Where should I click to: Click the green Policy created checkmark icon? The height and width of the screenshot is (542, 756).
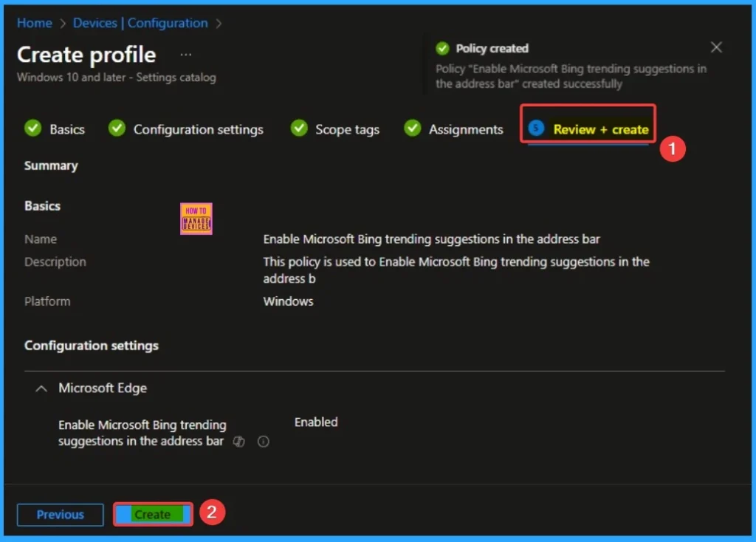[442, 48]
